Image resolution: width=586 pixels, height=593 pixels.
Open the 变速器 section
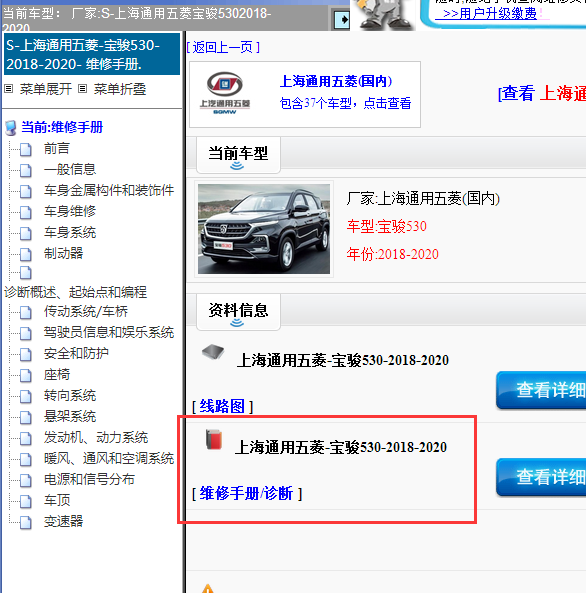pyautogui.click(x=63, y=521)
